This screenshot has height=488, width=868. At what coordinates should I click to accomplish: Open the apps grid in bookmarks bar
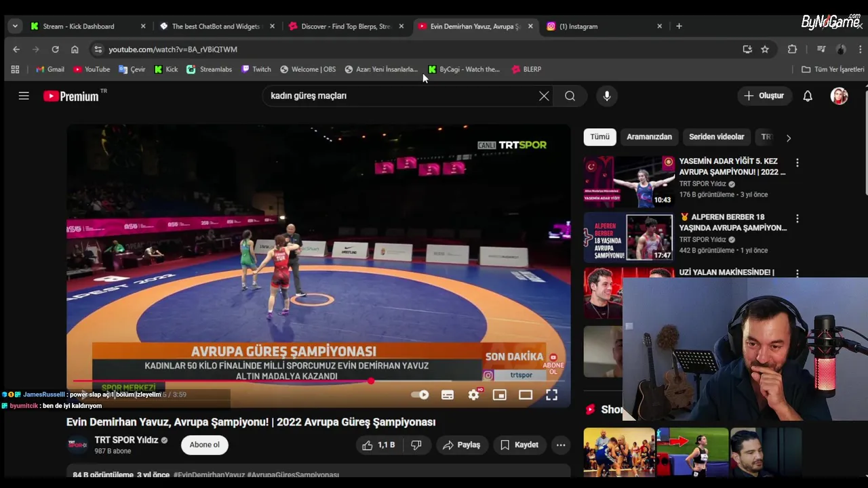tap(15, 69)
